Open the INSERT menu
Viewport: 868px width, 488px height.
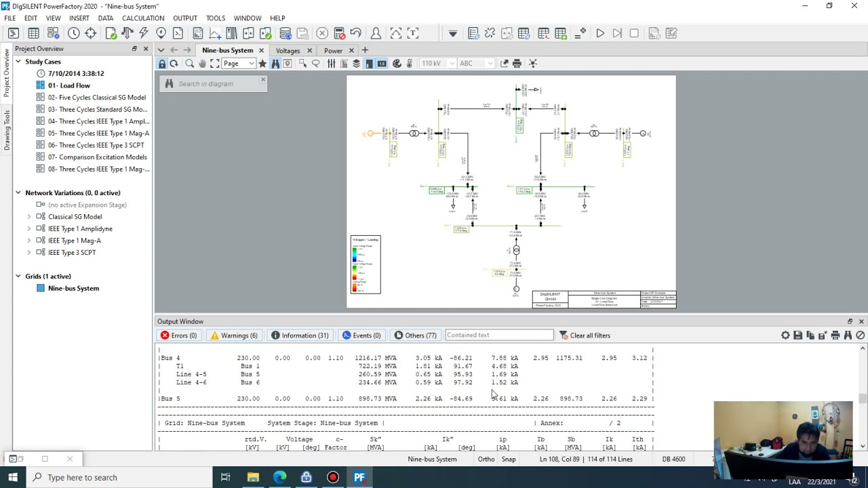[79, 18]
